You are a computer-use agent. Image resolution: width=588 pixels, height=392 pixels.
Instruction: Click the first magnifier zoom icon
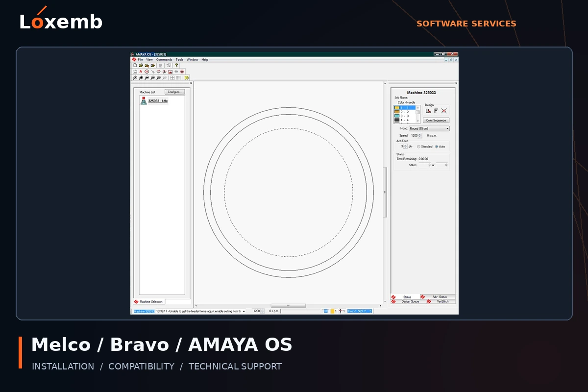pyautogui.click(x=135, y=77)
